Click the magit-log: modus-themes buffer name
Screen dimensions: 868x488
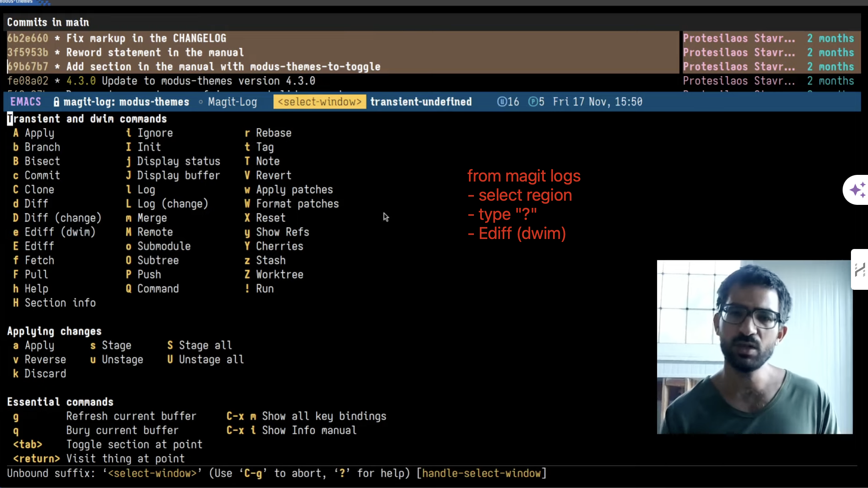click(126, 102)
